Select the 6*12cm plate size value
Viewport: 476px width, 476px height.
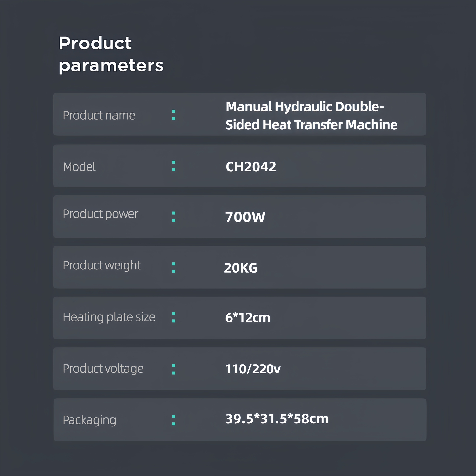tap(248, 318)
